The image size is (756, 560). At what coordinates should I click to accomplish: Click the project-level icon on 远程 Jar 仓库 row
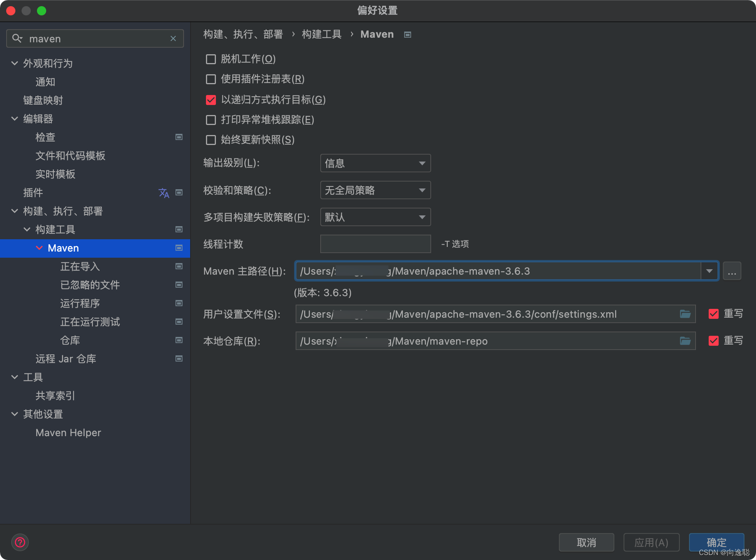coord(179,358)
